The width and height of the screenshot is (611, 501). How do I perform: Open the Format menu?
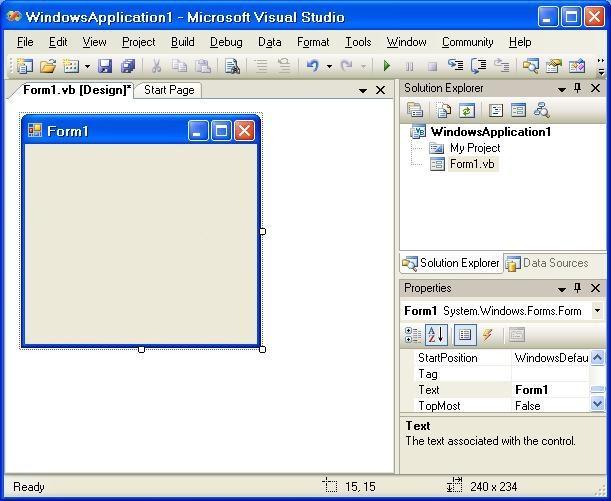(x=313, y=42)
